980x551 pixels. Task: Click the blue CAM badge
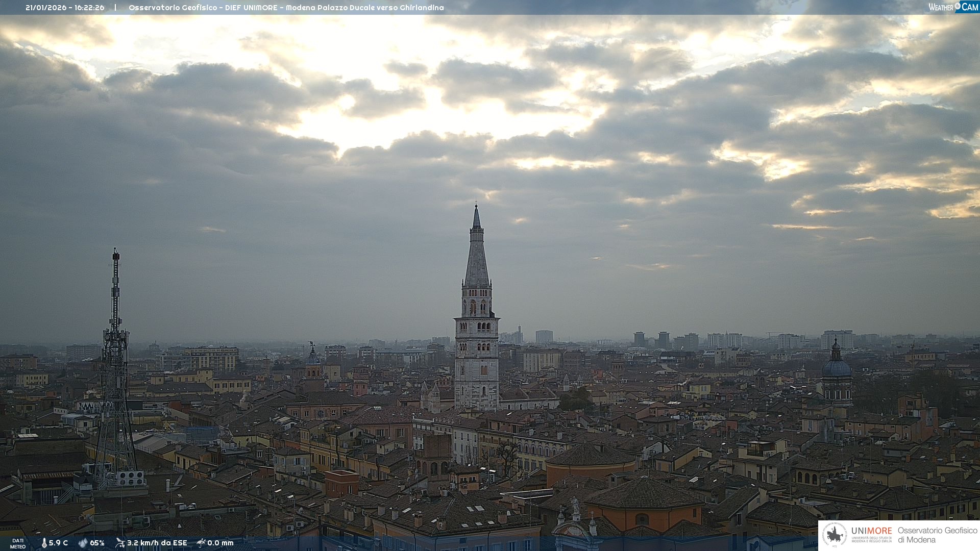(x=970, y=7)
